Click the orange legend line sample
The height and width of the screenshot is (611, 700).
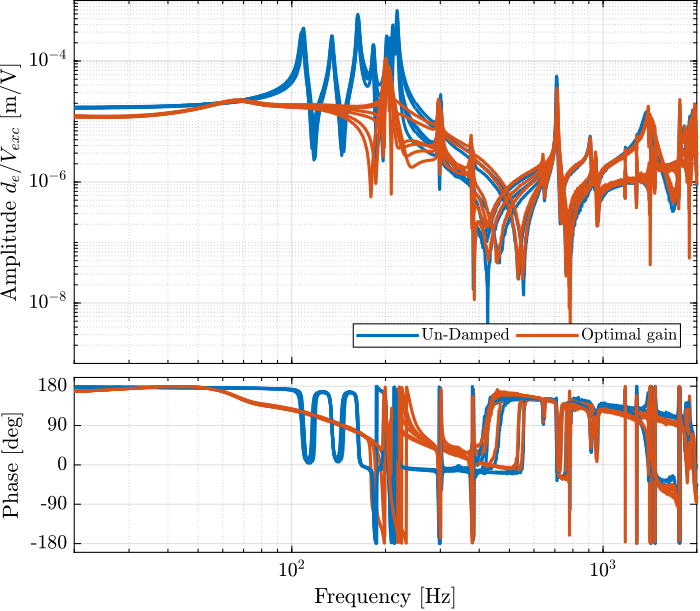point(547,335)
